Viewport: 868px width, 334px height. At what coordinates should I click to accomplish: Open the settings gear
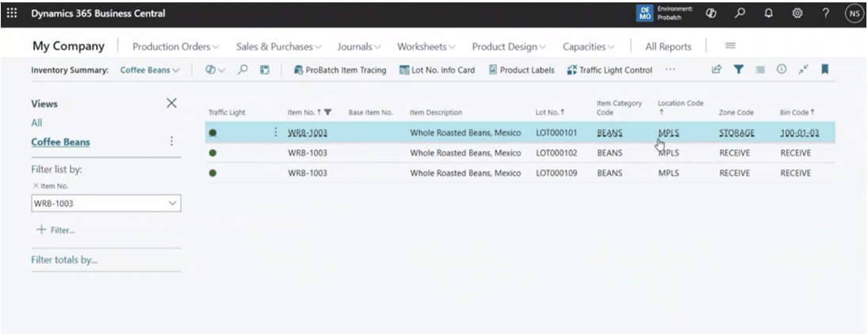[x=797, y=13]
